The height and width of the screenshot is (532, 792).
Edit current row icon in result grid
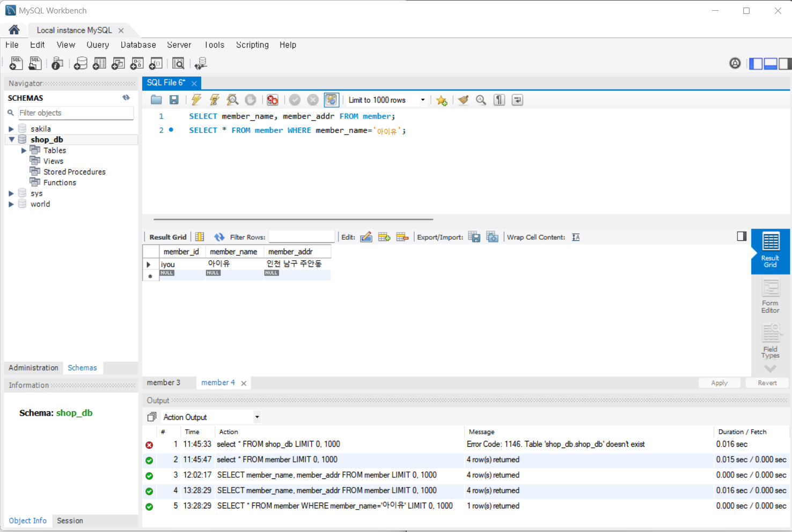tap(366, 237)
